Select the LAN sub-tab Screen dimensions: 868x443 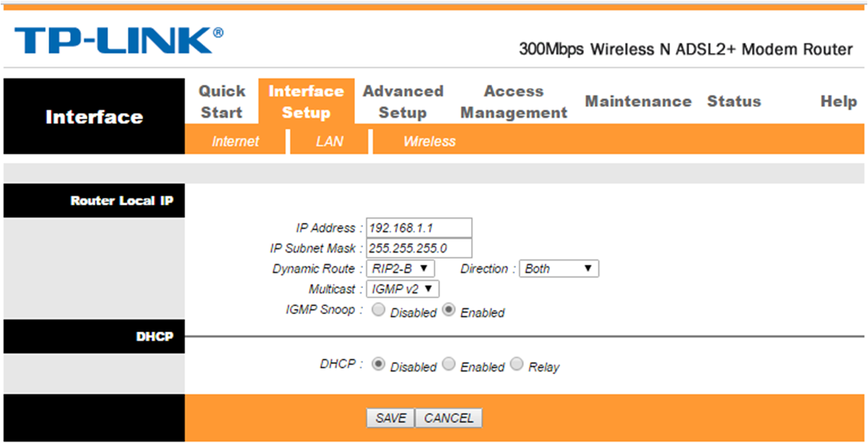[330, 142]
